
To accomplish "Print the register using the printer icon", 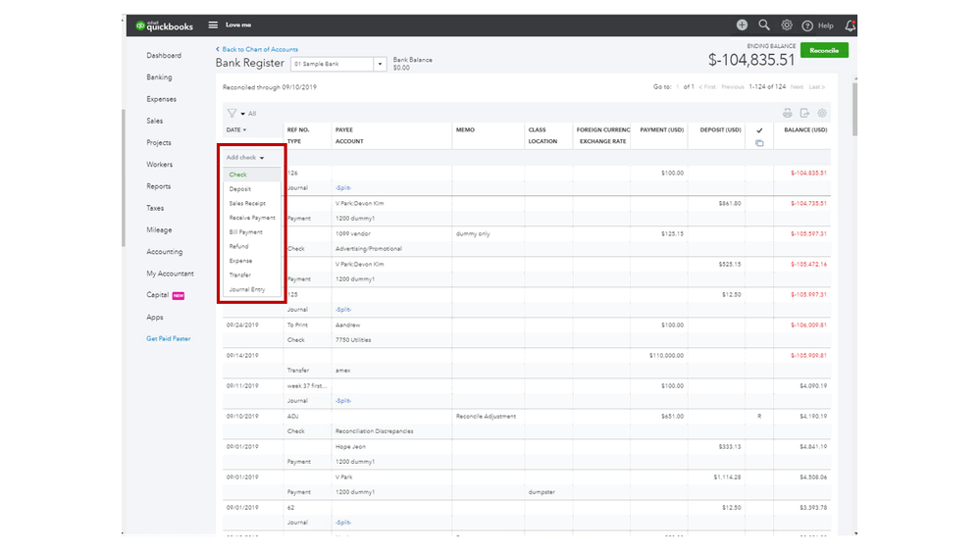I will (787, 113).
